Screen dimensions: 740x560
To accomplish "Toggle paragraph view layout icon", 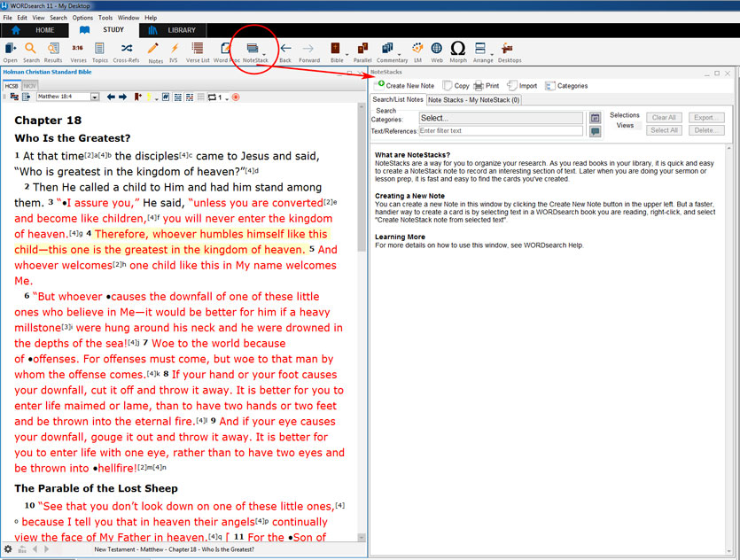I will pyautogui.click(x=178, y=97).
